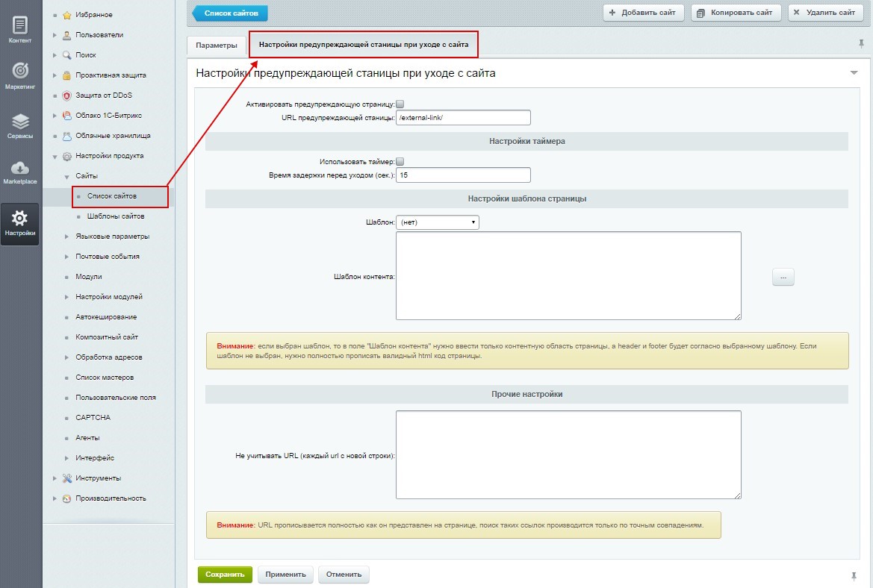873x588 pixels.
Task: Click the Избранное star icon
Action: (x=66, y=15)
